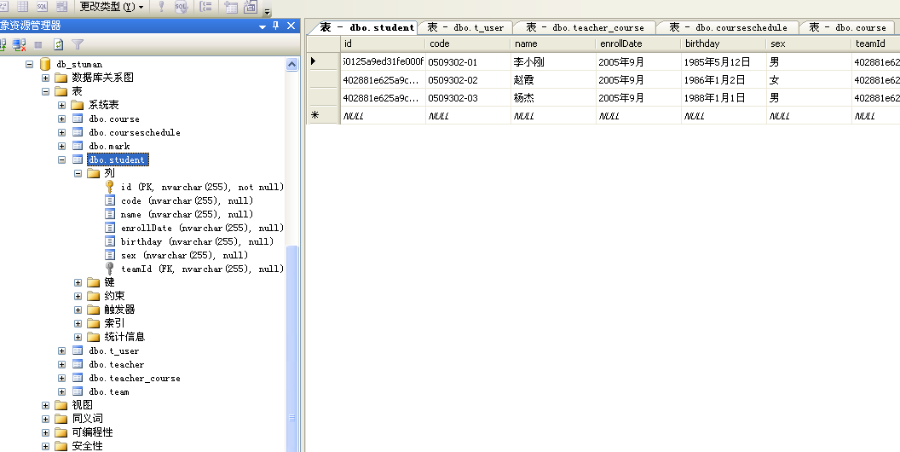900x452 pixels.
Task: Show the results pane toolbar icon
Action: (x=61, y=7)
